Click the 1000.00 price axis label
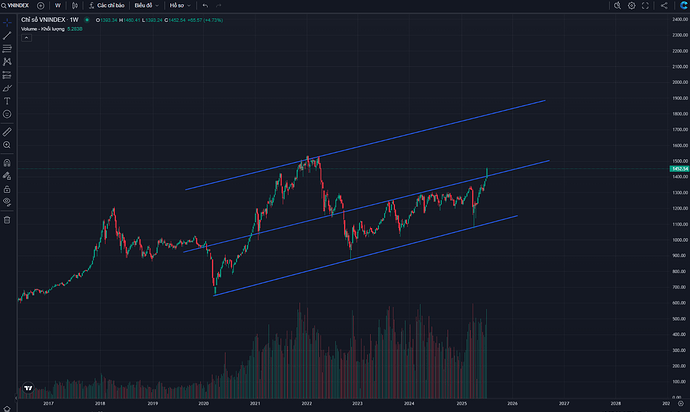 click(x=680, y=240)
